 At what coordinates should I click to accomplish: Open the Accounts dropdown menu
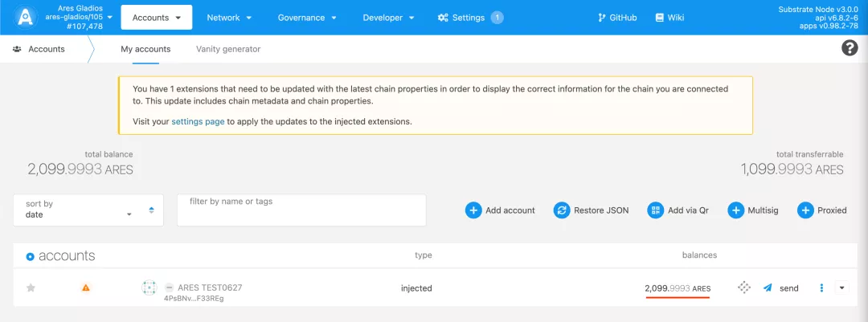[x=157, y=18]
